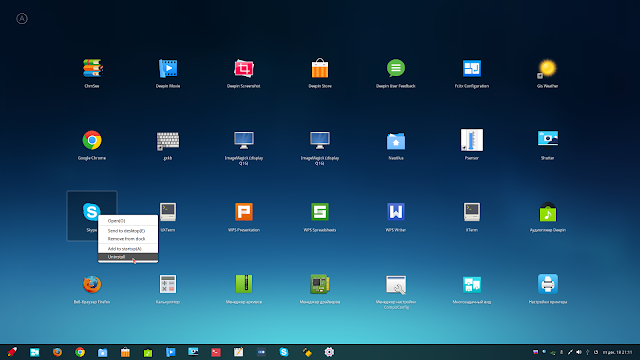Image resolution: width=640 pixels, height=360 pixels.
Task: Open the Calculator app
Action: tap(168, 284)
